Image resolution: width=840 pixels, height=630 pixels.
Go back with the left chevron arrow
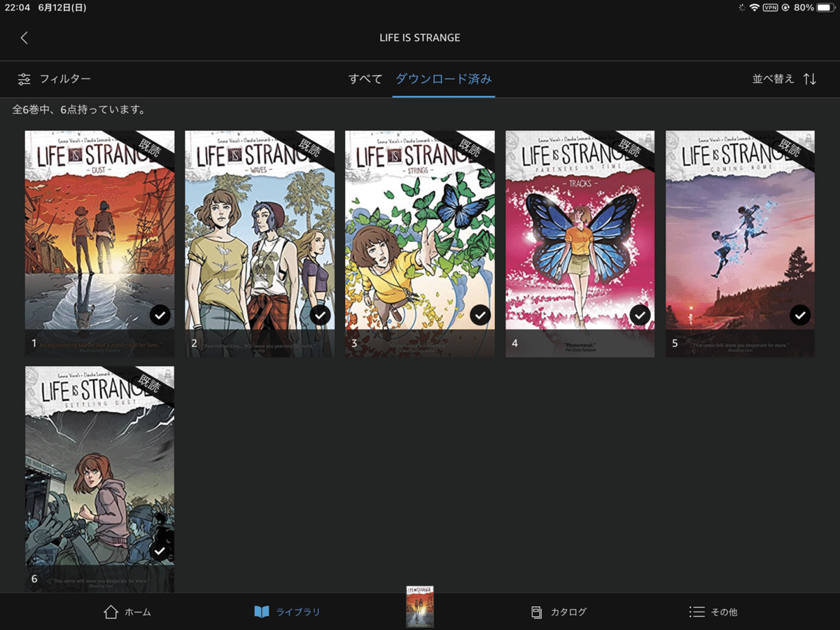pyautogui.click(x=24, y=38)
